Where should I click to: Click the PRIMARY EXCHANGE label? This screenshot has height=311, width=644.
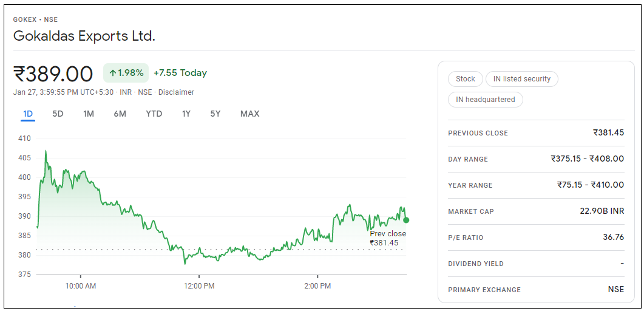point(484,290)
